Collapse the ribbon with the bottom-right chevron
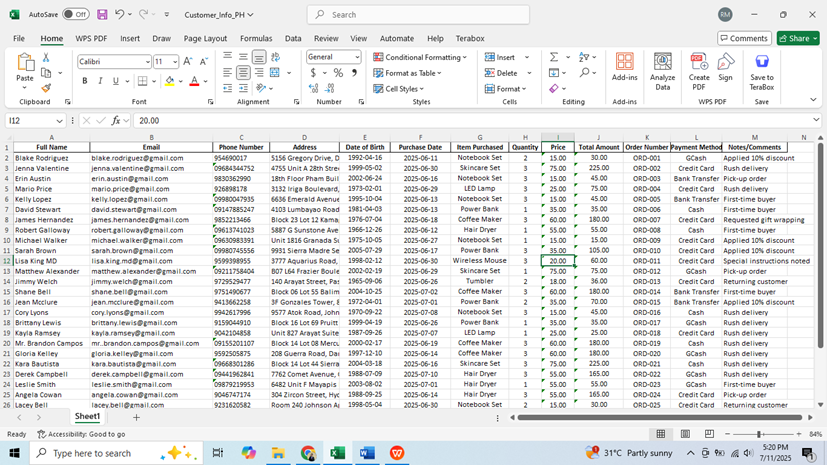This screenshot has width=827, height=465. pyautogui.click(x=813, y=99)
